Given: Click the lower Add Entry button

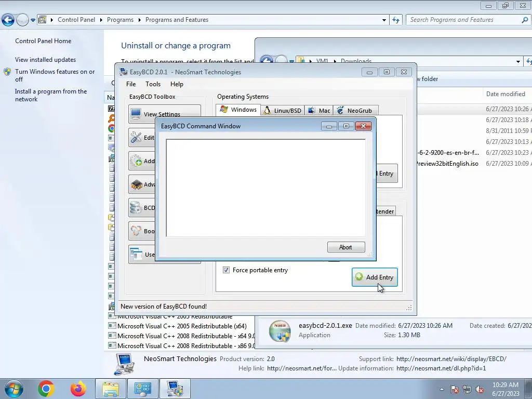Looking at the screenshot, I should tap(375, 277).
